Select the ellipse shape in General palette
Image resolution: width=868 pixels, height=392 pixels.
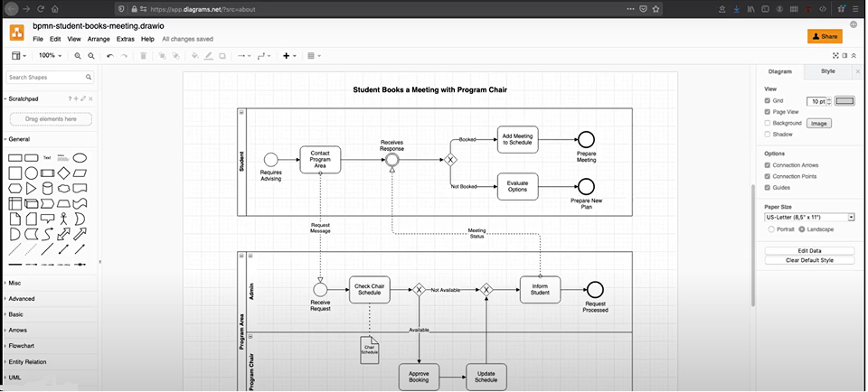click(x=80, y=157)
